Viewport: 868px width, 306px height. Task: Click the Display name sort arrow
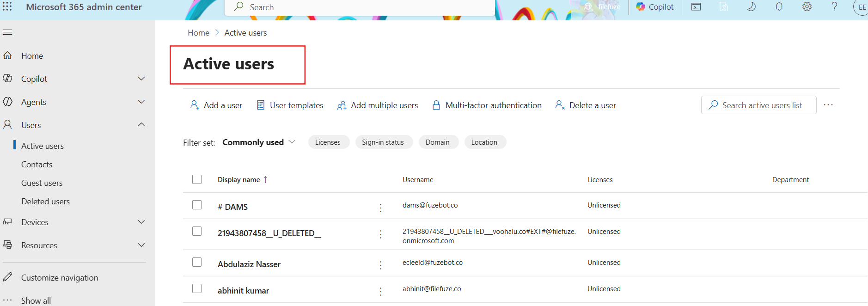tap(266, 180)
